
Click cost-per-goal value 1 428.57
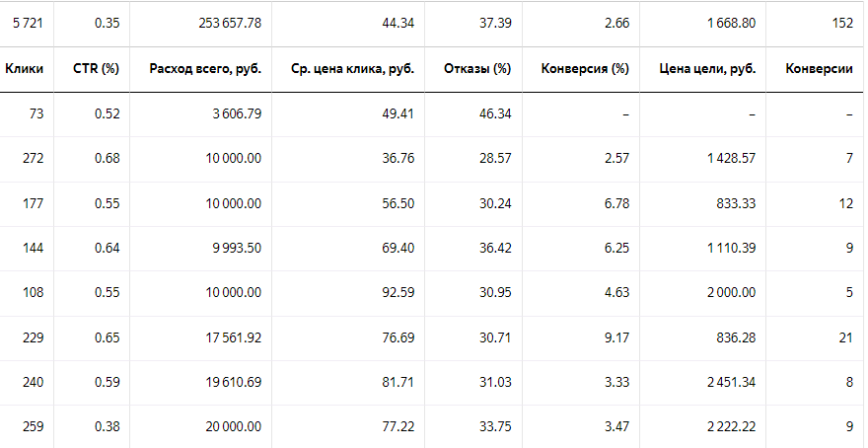click(x=731, y=158)
